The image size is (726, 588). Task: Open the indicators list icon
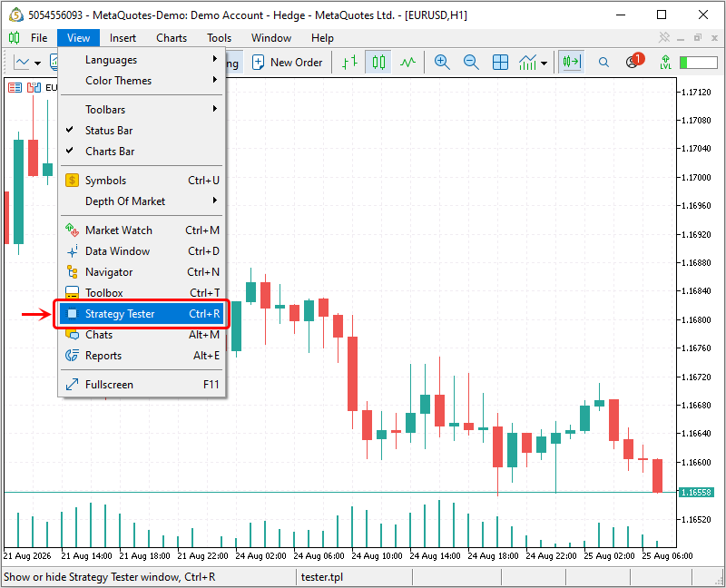[x=527, y=62]
